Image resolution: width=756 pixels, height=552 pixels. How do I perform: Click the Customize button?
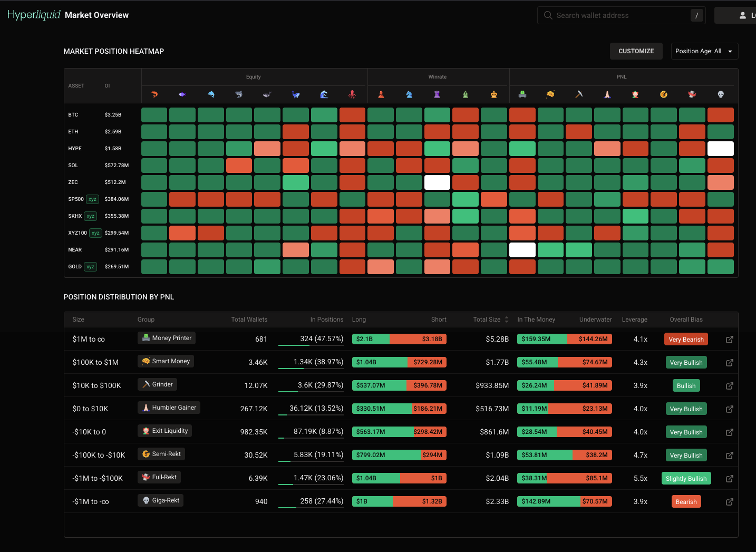coord(636,51)
